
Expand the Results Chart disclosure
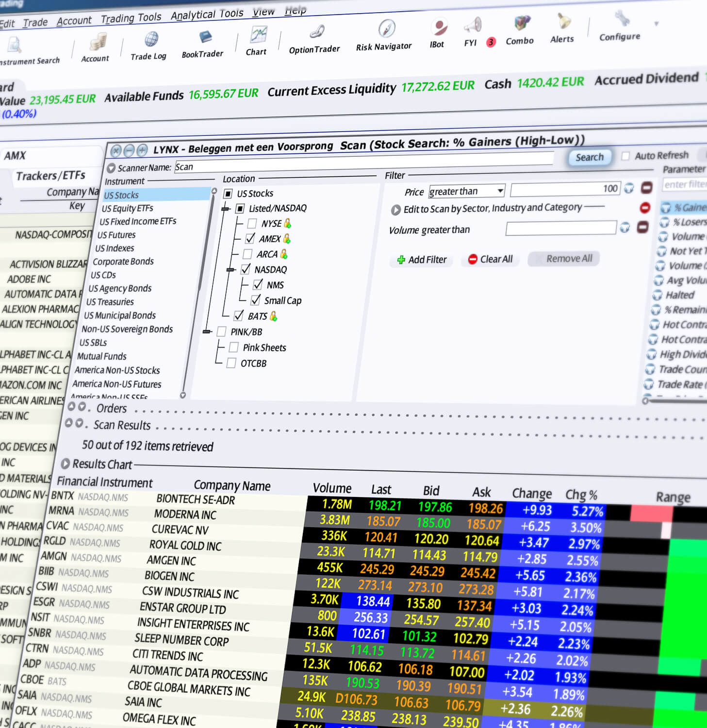[65, 463]
